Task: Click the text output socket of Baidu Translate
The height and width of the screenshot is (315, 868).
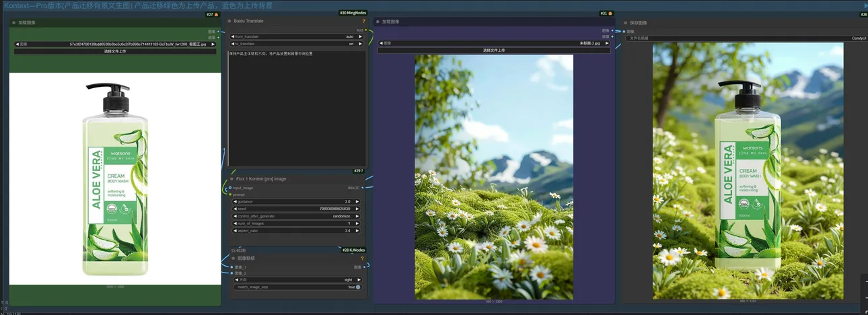Action: (365, 30)
